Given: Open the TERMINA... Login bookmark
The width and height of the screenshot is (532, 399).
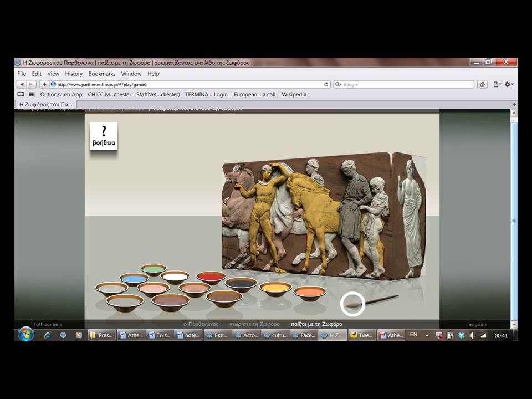Looking at the screenshot, I should 206,95.
